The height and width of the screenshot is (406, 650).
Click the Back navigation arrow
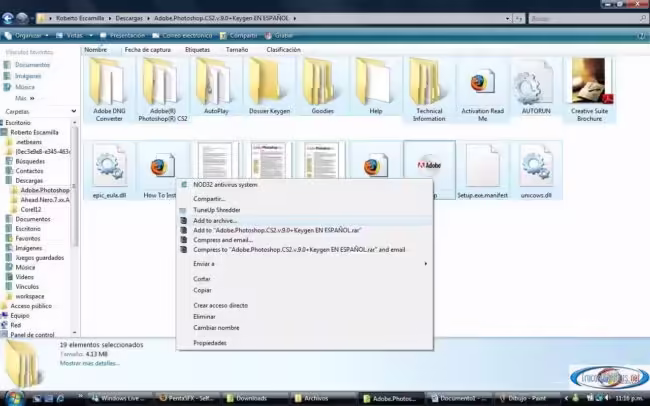point(7,18)
